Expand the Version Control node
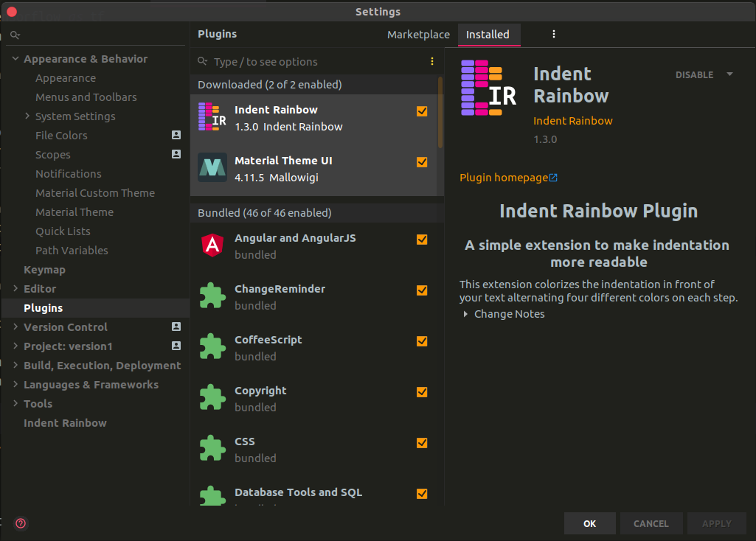This screenshot has height=541, width=756. pyautogui.click(x=15, y=327)
